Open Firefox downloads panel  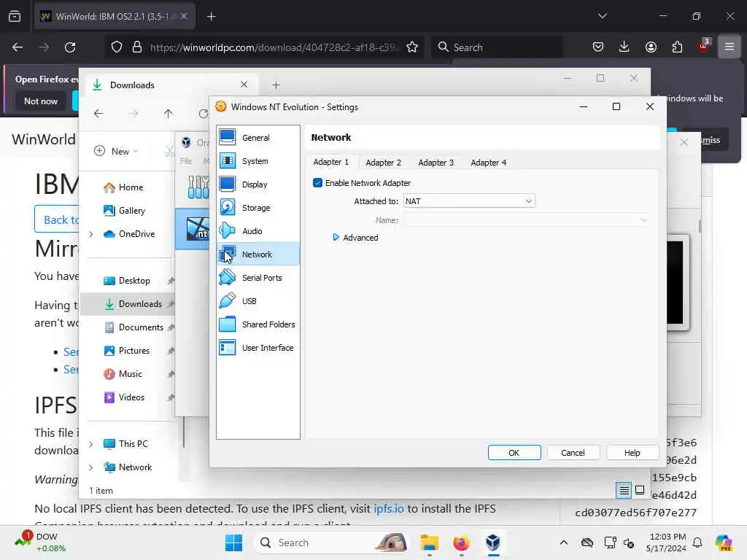pyautogui.click(x=624, y=47)
